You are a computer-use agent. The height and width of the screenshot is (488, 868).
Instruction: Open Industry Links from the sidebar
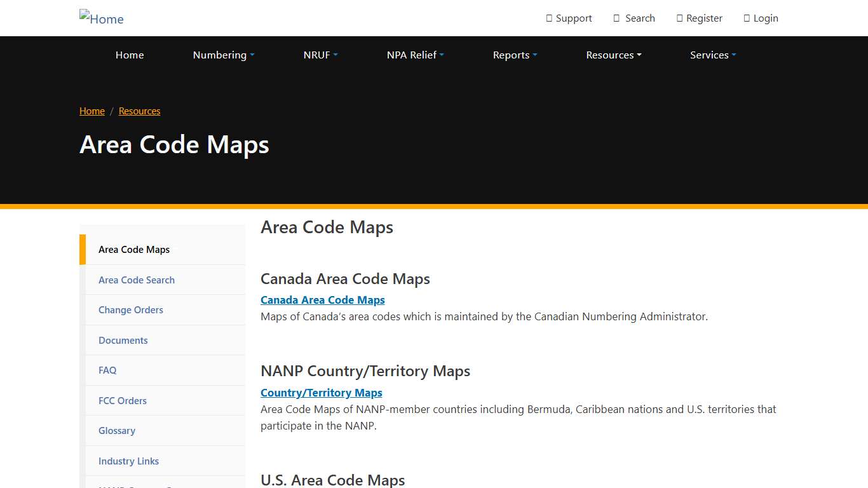128,461
